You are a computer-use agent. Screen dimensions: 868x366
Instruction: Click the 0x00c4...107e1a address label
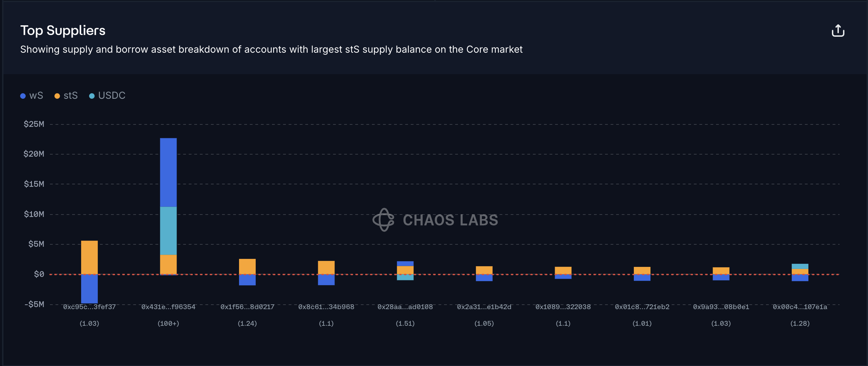tap(800, 307)
